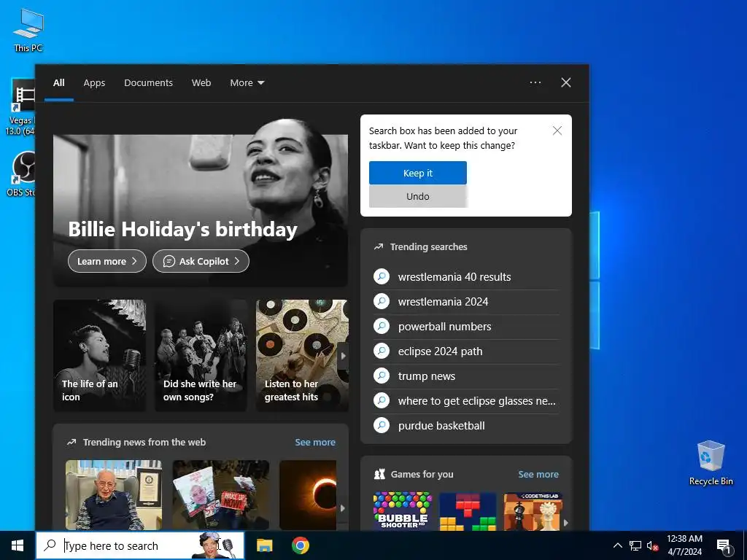Launch File Explorer from the taskbar
Screen dimensions: 747x560
264,545
